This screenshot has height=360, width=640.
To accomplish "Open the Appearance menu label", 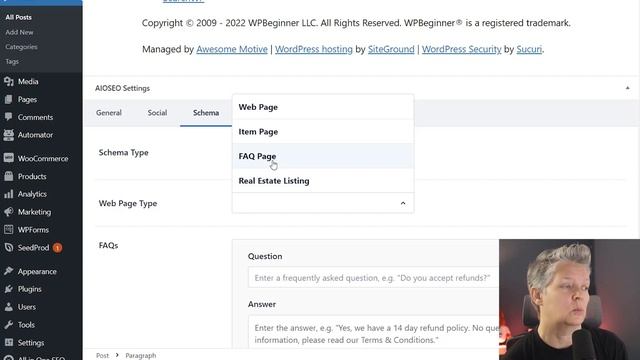I will point(37,271).
